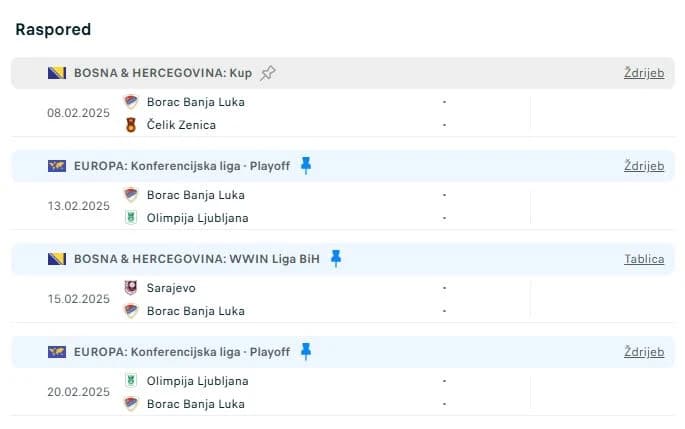Open the Ždrijeb link for Kup

[644, 73]
